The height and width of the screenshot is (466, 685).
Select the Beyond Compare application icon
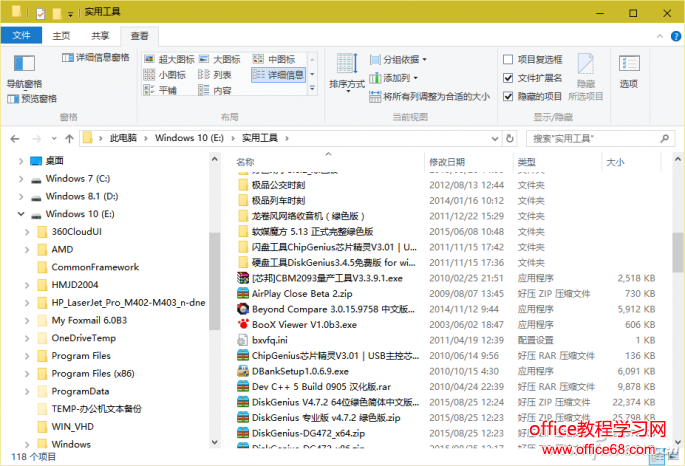243,309
